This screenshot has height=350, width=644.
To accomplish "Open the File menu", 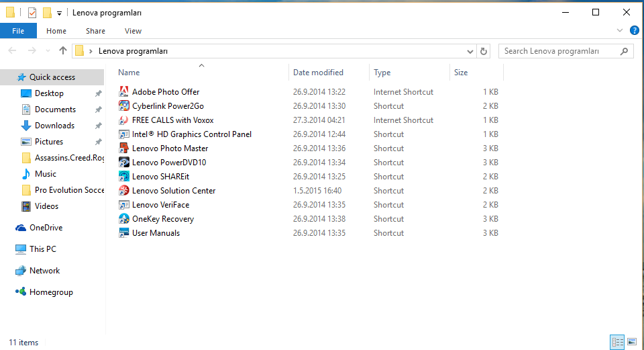I will point(18,31).
